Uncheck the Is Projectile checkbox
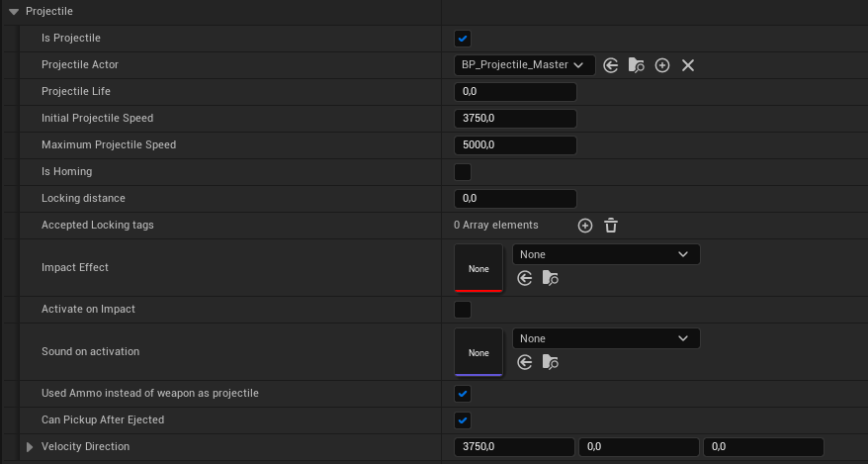868x464 pixels. tap(463, 39)
